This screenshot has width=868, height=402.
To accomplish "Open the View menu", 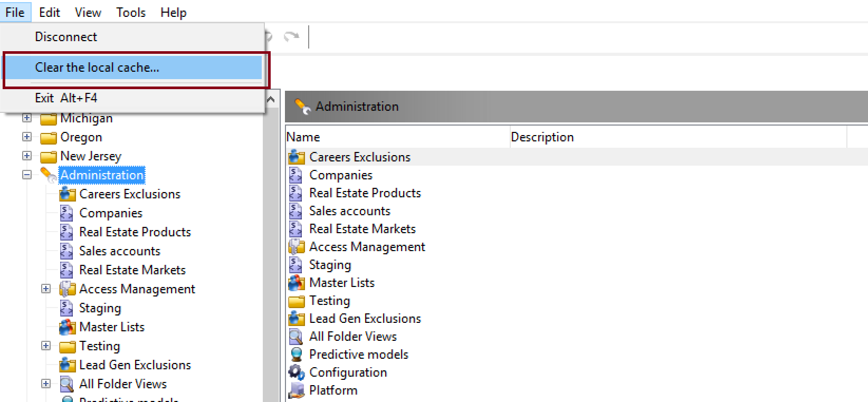I will (88, 12).
